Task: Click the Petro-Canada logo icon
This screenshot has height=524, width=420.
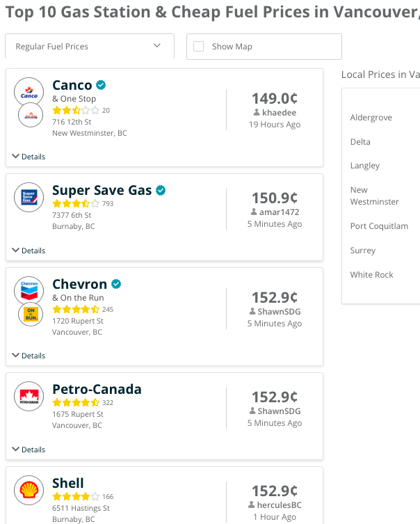Action: (x=29, y=397)
